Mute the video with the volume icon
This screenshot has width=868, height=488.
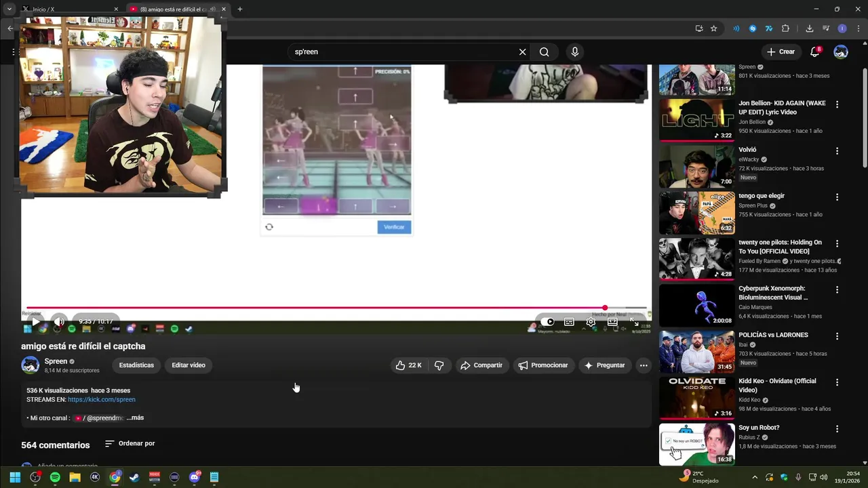(x=59, y=322)
